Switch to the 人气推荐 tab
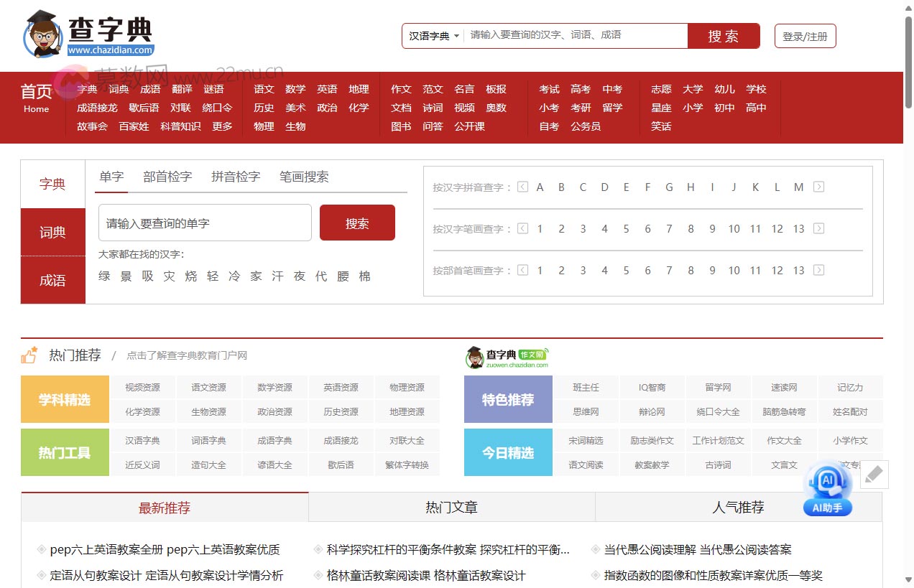The height and width of the screenshot is (588, 914). point(738,507)
